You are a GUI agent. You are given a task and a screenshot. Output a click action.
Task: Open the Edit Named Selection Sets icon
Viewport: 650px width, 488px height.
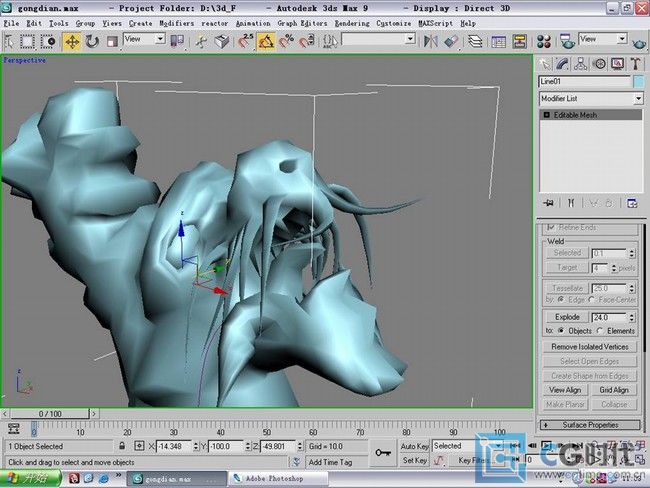[x=330, y=41]
